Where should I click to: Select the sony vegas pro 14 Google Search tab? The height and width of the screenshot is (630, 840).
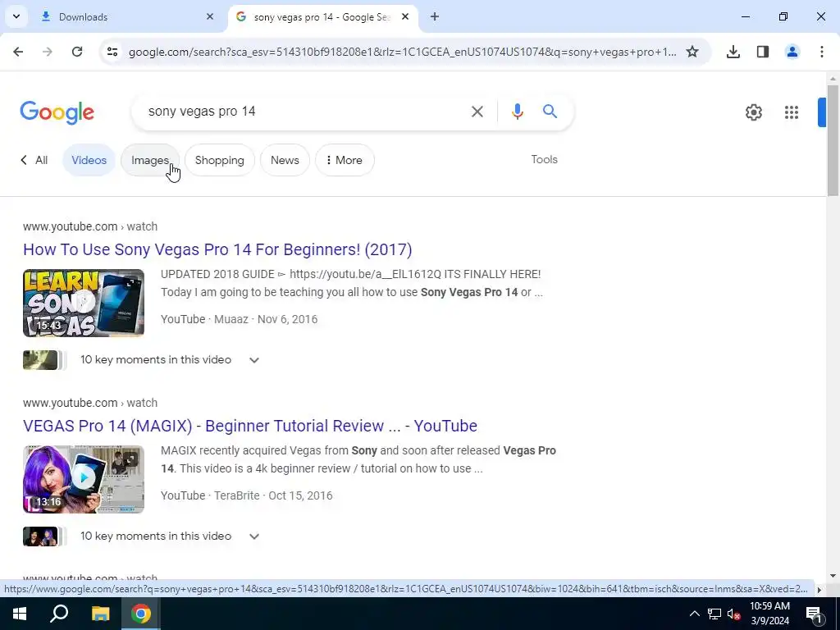click(322, 16)
